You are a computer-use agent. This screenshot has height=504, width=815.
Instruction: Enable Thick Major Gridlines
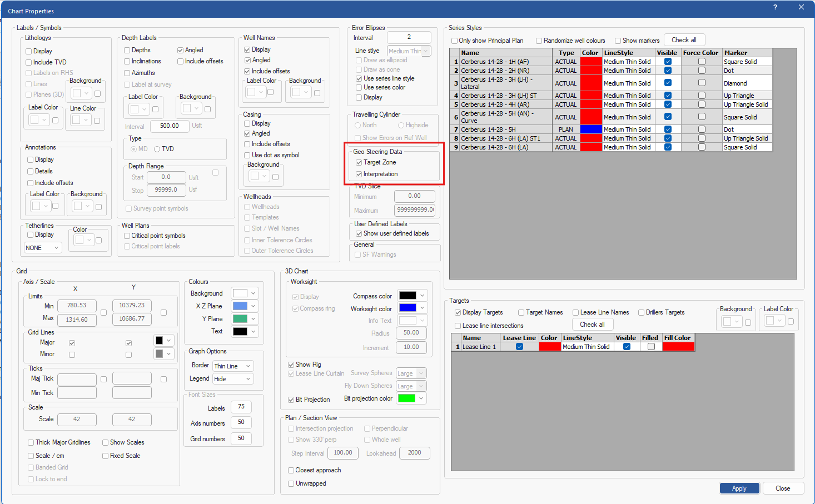(x=31, y=443)
